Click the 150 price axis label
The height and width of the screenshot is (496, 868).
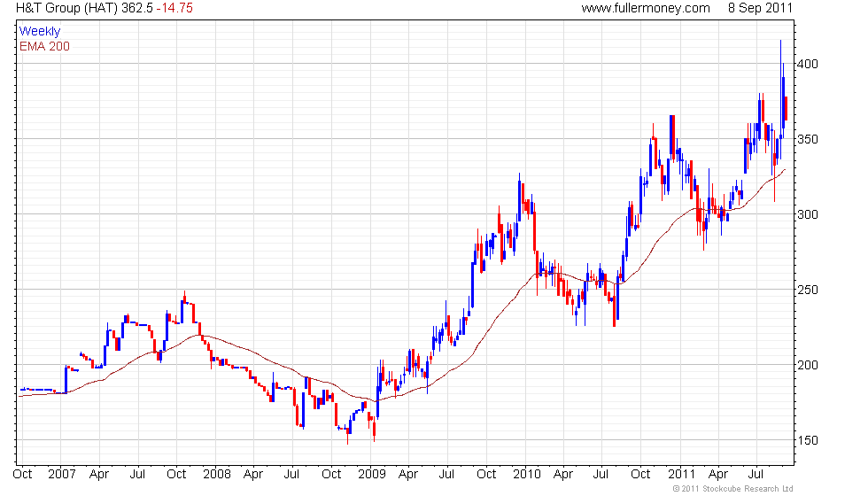point(807,441)
